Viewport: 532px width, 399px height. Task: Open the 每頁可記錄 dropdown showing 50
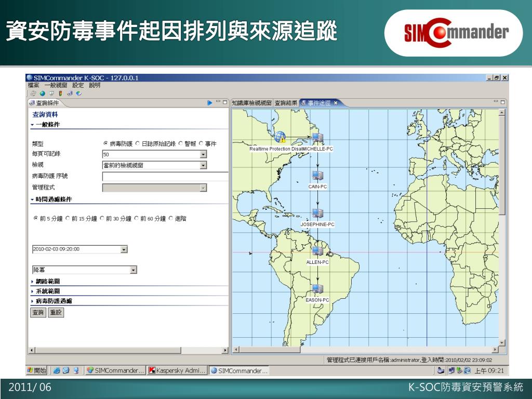[x=203, y=154]
